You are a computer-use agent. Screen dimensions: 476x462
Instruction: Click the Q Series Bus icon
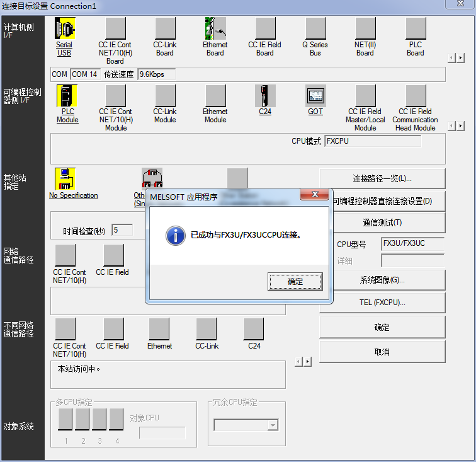315,28
